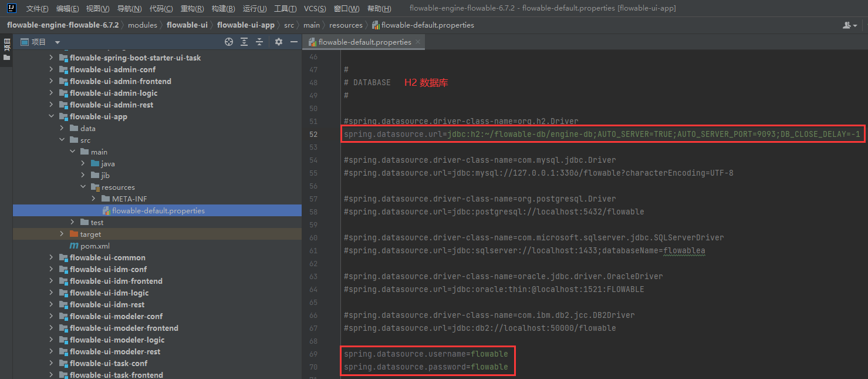Viewport: 868px width, 379px height.
Task: Open the 文件(F) menu
Action: tap(37, 9)
